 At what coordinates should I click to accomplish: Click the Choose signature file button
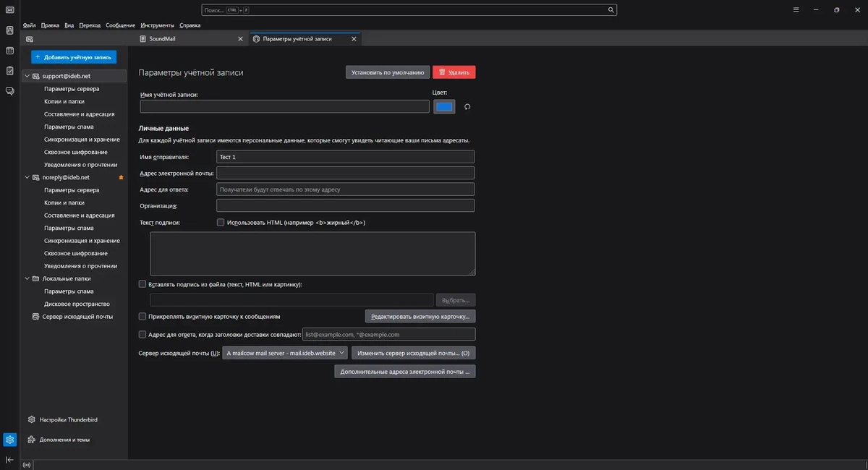click(x=456, y=299)
